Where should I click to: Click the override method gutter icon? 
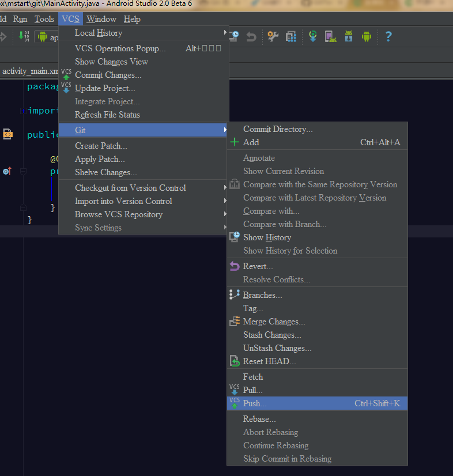click(7, 171)
